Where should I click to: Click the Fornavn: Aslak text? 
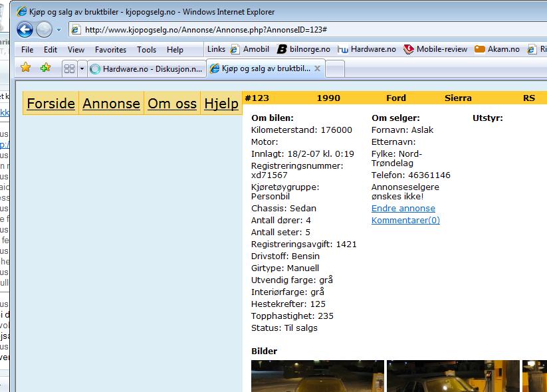click(402, 130)
